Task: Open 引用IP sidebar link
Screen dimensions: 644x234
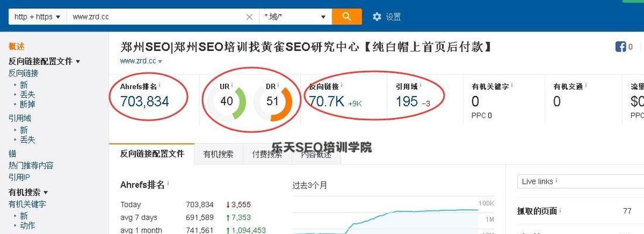Action: click(19, 177)
